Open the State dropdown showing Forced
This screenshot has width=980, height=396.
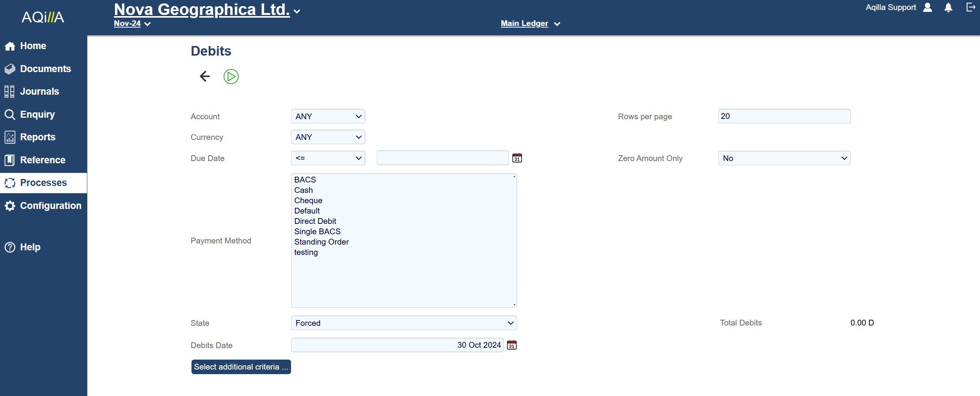pyautogui.click(x=404, y=323)
